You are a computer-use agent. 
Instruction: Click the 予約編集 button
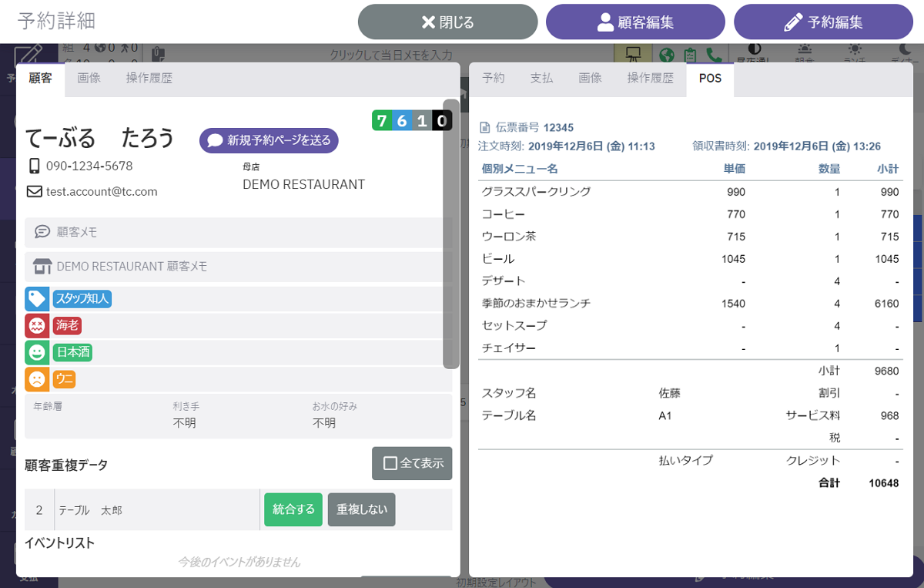click(823, 22)
